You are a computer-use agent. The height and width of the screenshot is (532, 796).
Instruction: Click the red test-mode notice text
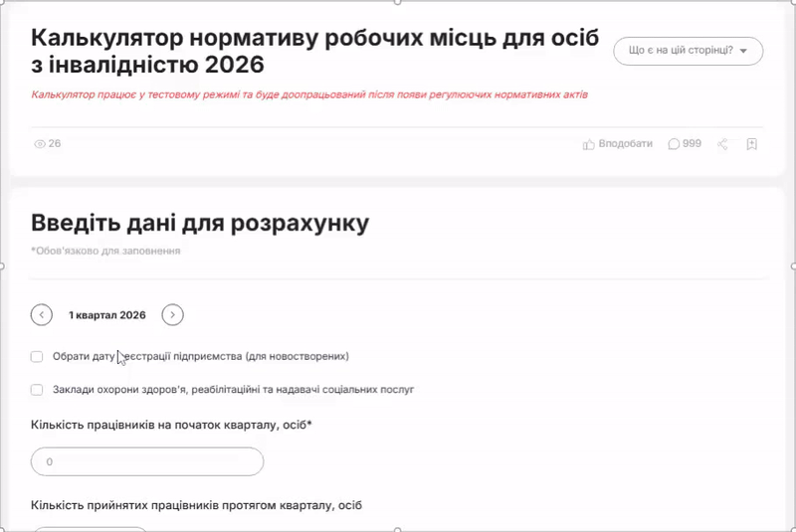(308, 96)
